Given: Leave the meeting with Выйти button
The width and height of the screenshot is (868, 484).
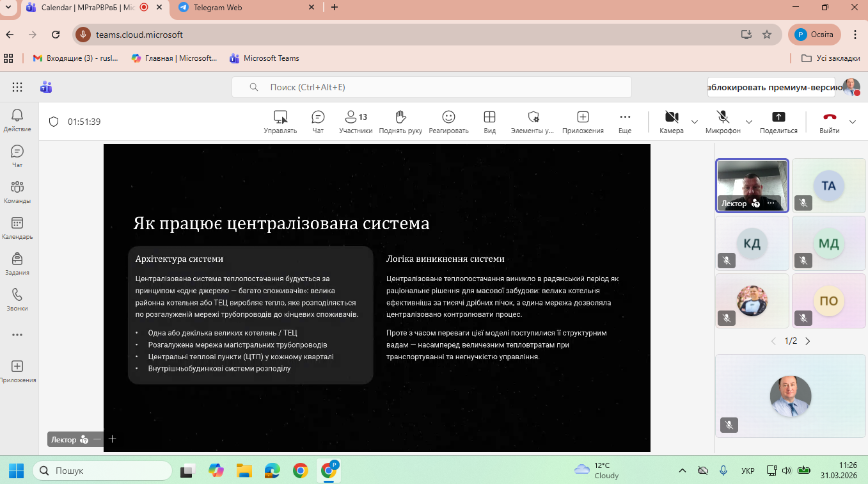Looking at the screenshot, I should click(829, 122).
